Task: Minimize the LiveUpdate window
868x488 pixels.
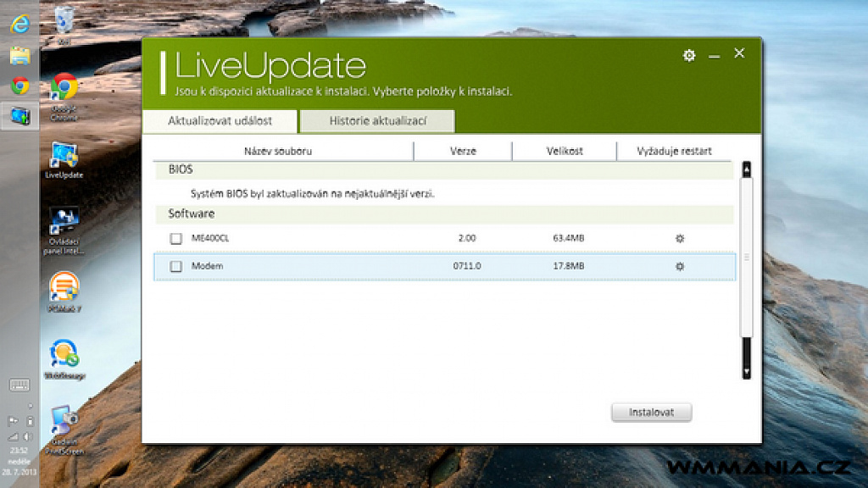Action: coord(714,56)
